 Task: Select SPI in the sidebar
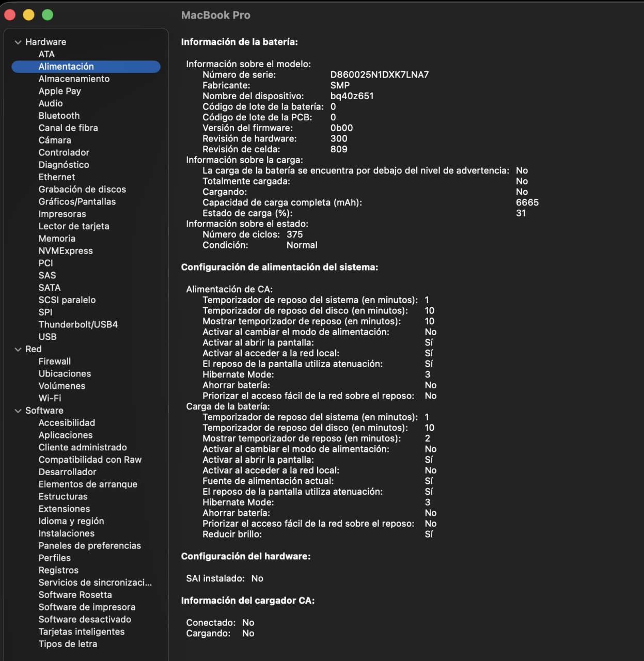pyautogui.click(x=45, y=312)
